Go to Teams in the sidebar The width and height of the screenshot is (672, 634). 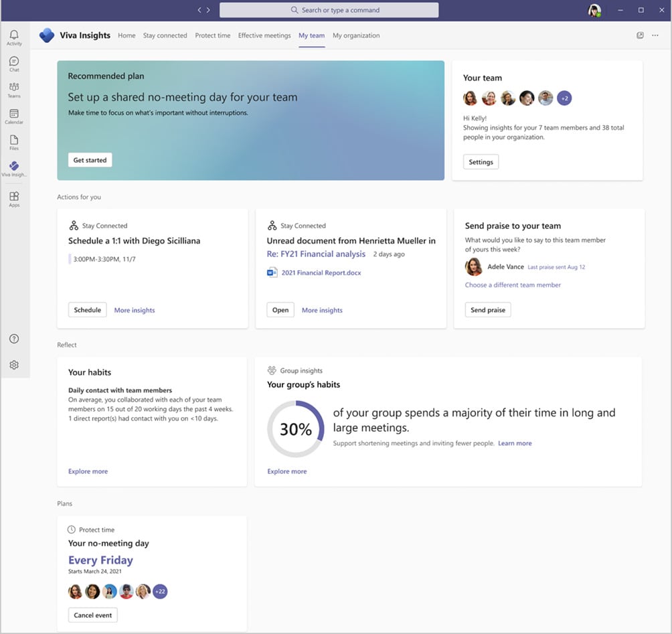pos(14,90)
